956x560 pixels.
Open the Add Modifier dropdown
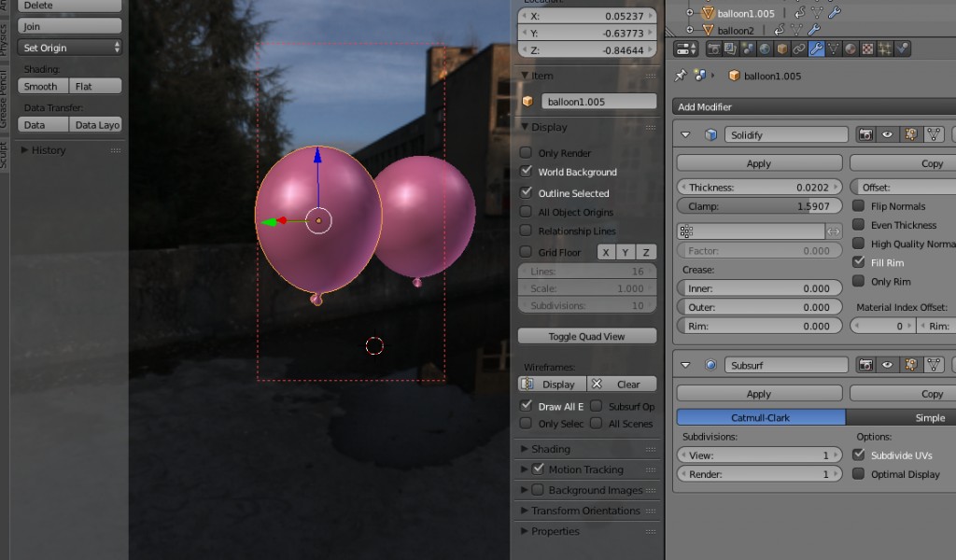pos(812,107)
